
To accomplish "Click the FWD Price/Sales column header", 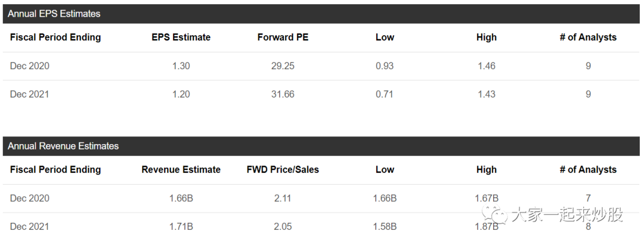I will (x=283, y=170).
